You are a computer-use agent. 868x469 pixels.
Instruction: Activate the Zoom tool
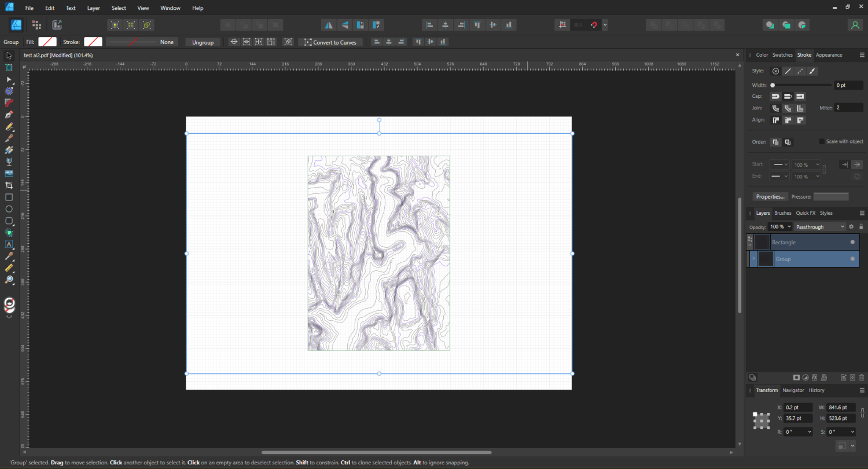pos(9,280)
